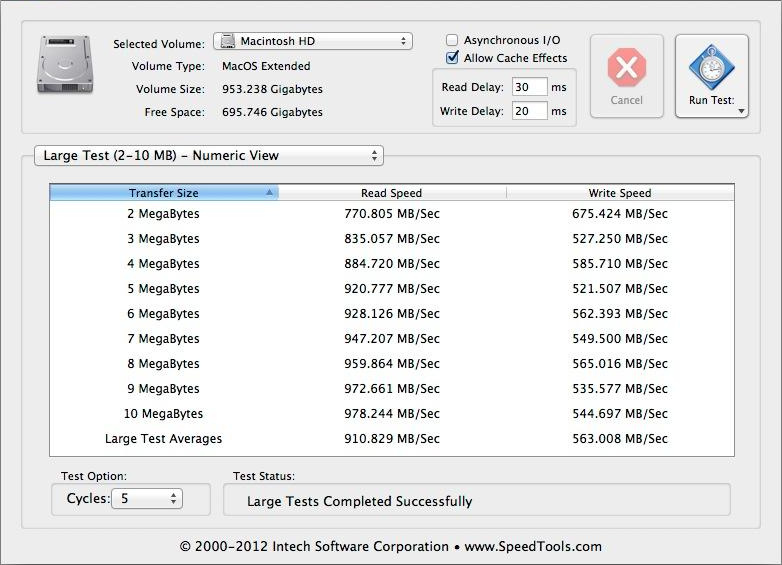Select the 10 MegaBytes row
Screen dimensions: 782x565
coord(392,413)
